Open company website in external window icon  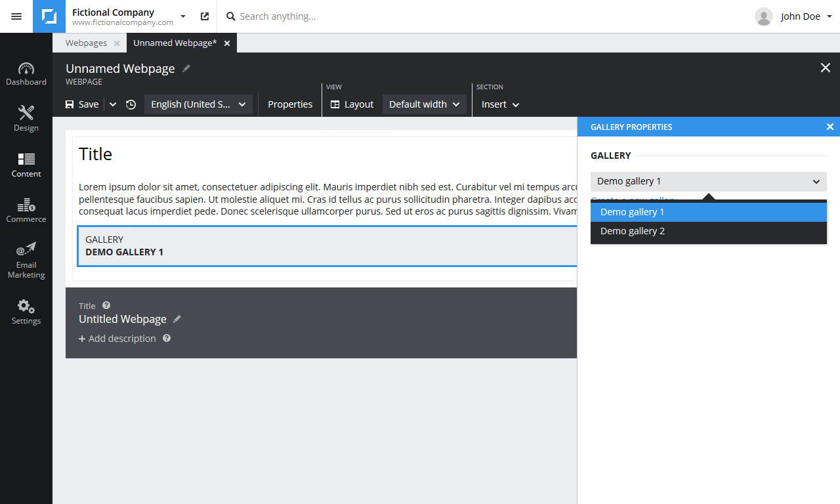(x=205, y=16)
